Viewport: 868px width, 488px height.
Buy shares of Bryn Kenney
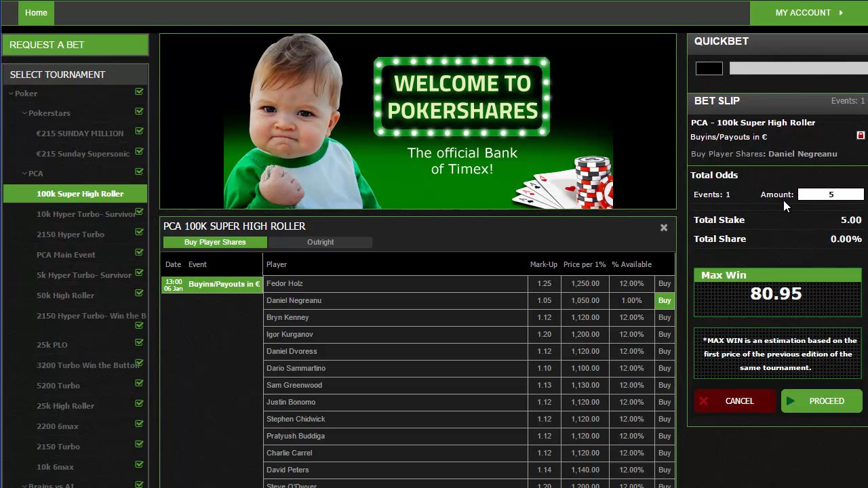click(665, 317)
